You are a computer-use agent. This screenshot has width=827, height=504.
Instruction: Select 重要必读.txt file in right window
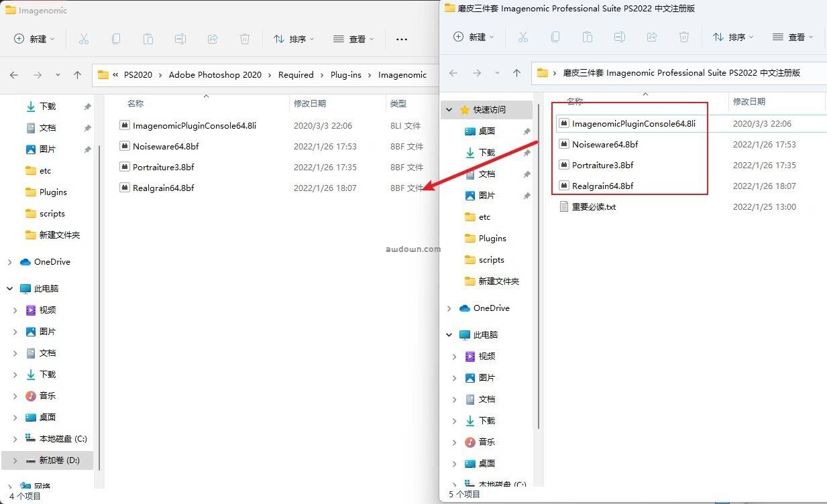coord(594,206)
